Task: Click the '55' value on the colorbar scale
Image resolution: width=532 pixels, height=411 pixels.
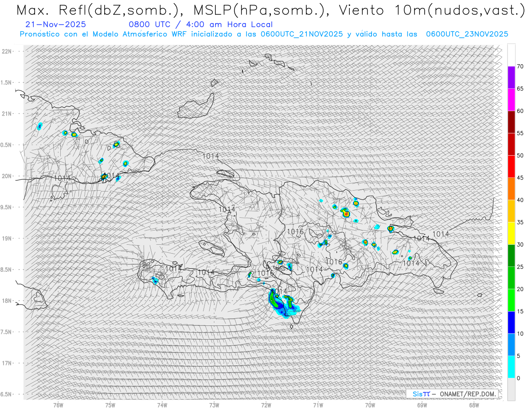Action: click(x=520, y=133)
